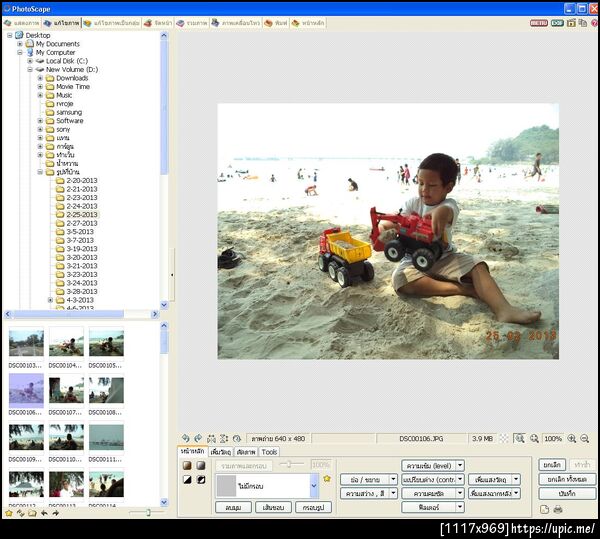Click the refresh icon below the thumbnails
The width and height of the screenshot is (600, 539).
tap(21, 513)
